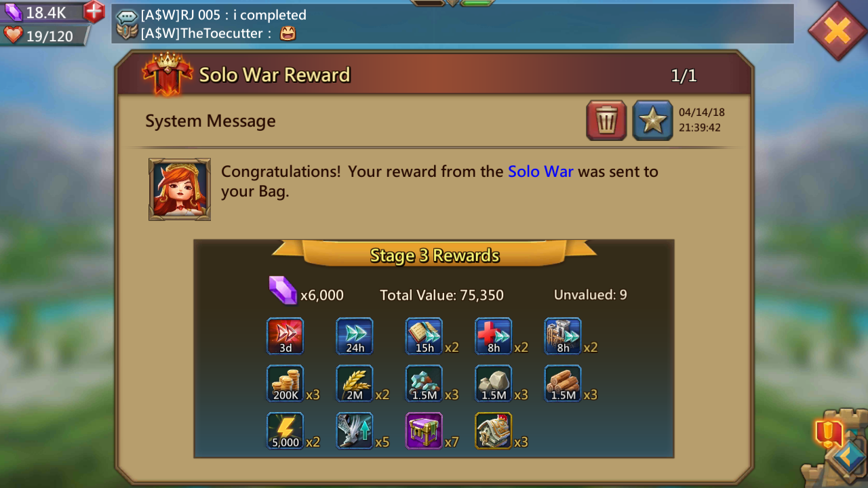Open the Solo War link

point(540,171)
